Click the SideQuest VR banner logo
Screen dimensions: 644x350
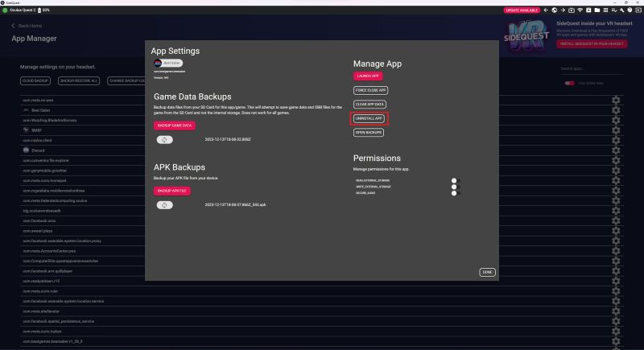[x=526, y=36]
